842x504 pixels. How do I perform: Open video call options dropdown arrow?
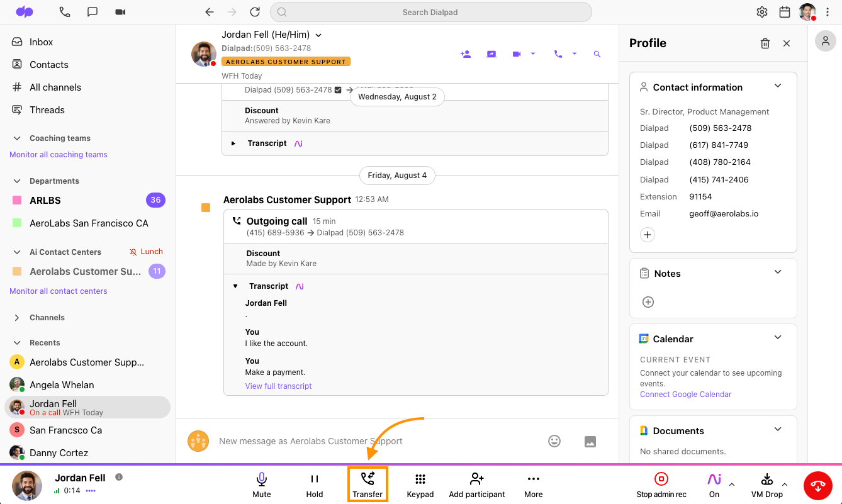(533, 54)
